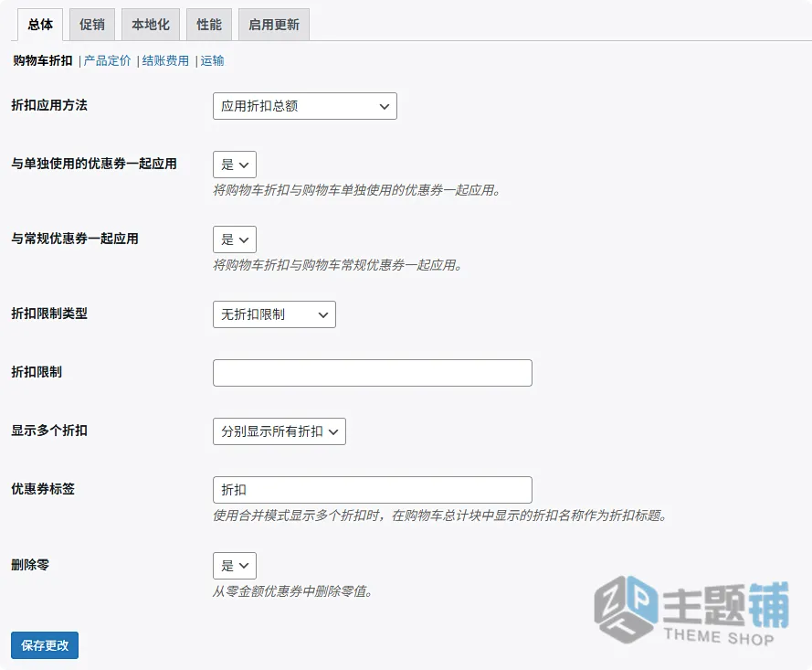Go to the 产品定价 section link
The width and height of the screenshot is (812, 670).
click(x=107, y=60)
